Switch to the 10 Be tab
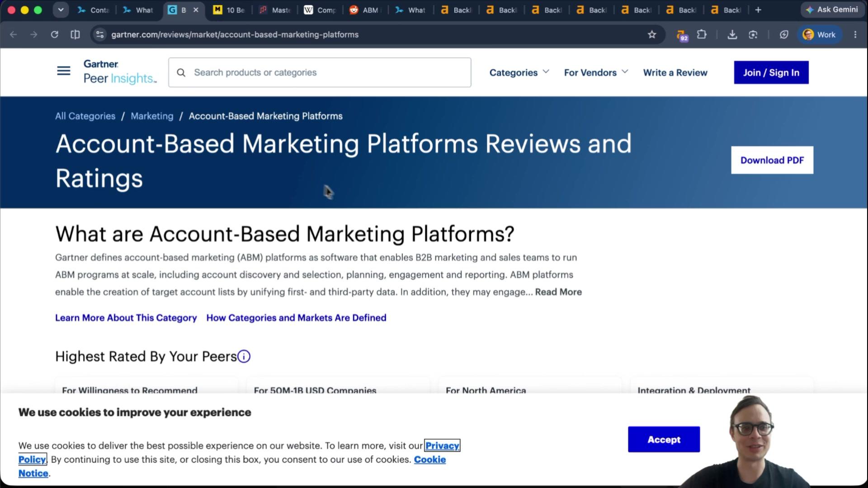The image size is (868, 488). 229,10
